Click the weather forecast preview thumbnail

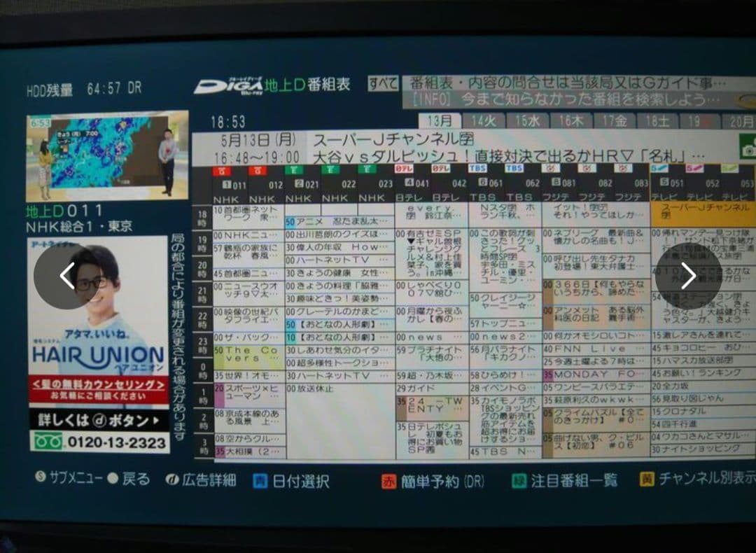click(107, 156)
